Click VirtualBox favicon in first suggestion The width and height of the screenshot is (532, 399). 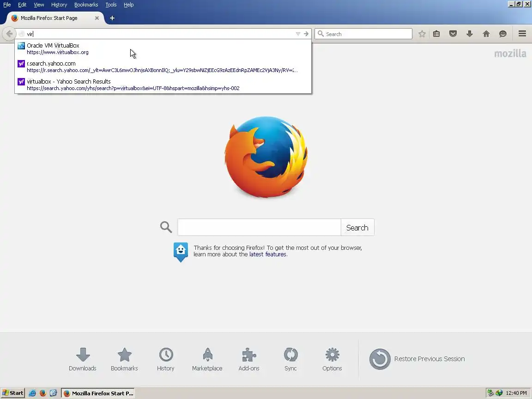(x=21, y=45)
